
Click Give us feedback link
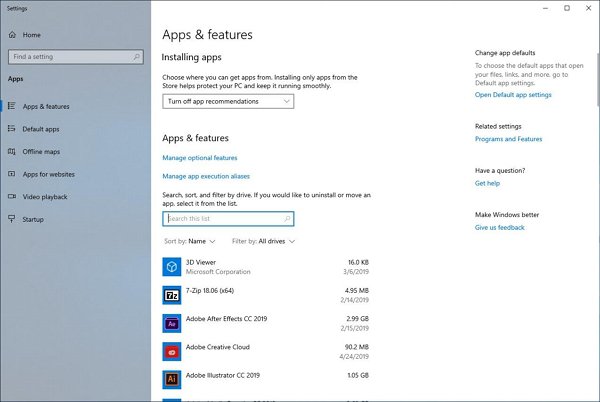pos(500,228)
